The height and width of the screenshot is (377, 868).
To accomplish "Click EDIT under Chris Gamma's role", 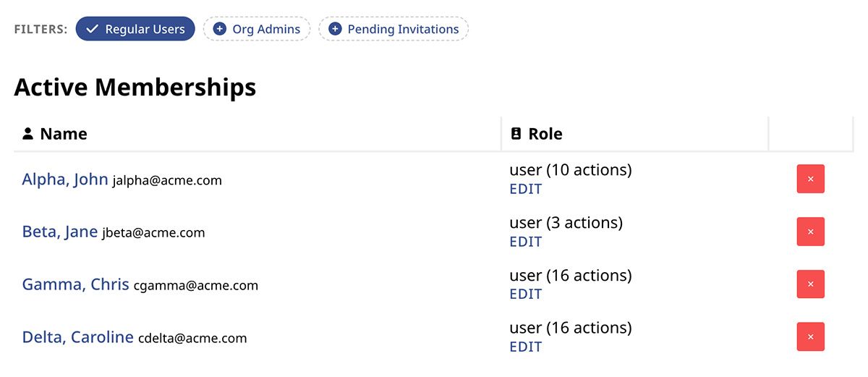I will click(525, 295).
